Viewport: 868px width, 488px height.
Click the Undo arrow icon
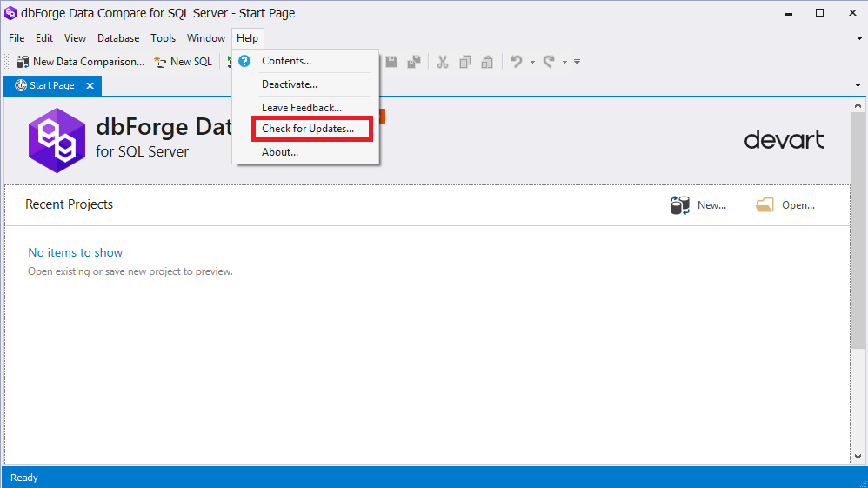pyautogui.click(x=517, y=62)
